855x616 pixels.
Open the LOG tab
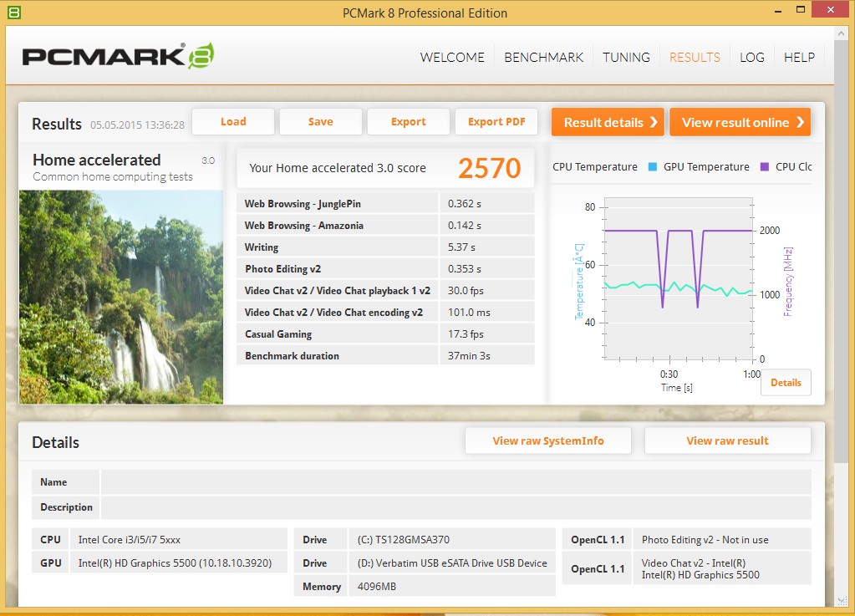coord(752,57)
